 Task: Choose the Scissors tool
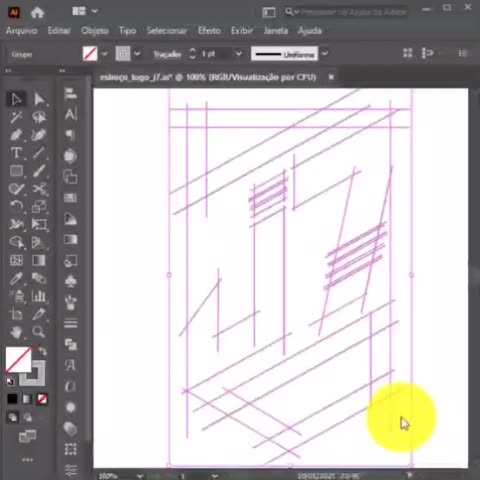click(x=39, y=189)
